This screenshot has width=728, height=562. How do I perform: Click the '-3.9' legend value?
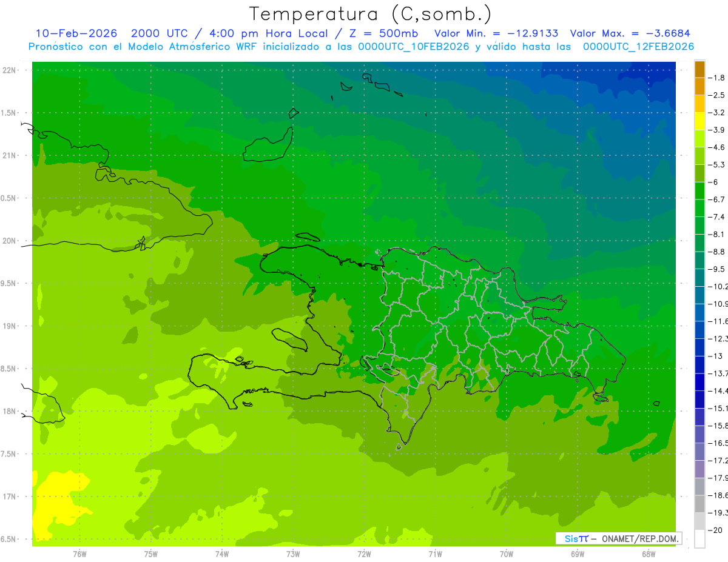click(x=717, y=130)
